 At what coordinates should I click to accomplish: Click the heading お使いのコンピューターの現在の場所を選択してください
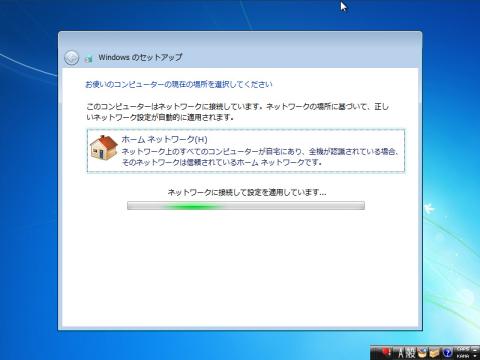pos(179,84)
